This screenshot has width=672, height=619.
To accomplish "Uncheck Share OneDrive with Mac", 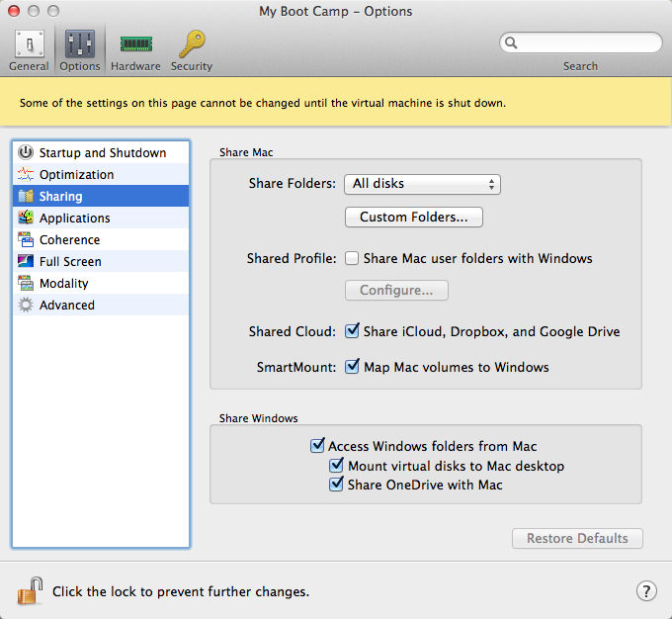I will coord(336,485).
